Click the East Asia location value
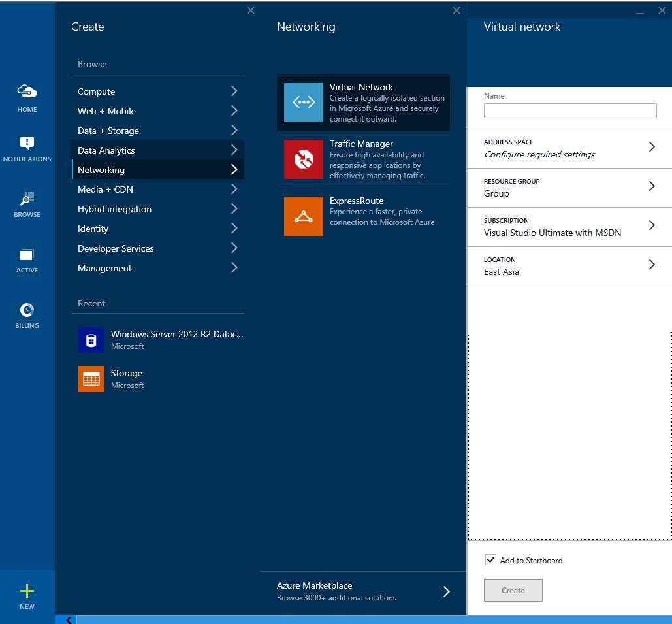This screenshot has height=624, width=672. click(502, 272)
